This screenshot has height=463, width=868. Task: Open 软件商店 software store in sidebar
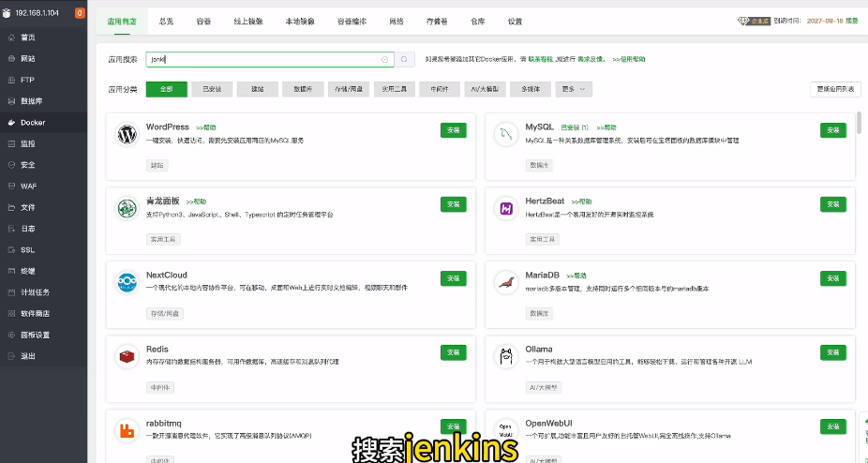click(43, 313)
